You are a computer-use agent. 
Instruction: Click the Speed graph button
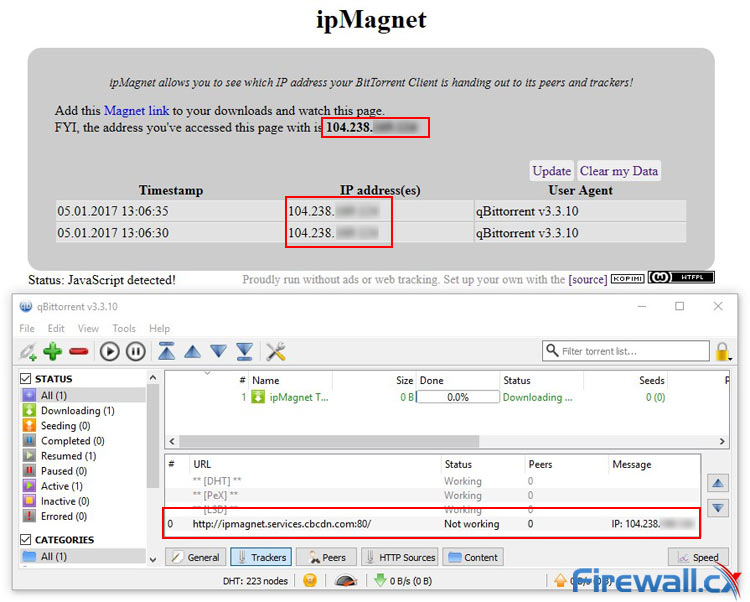[698, 557]
